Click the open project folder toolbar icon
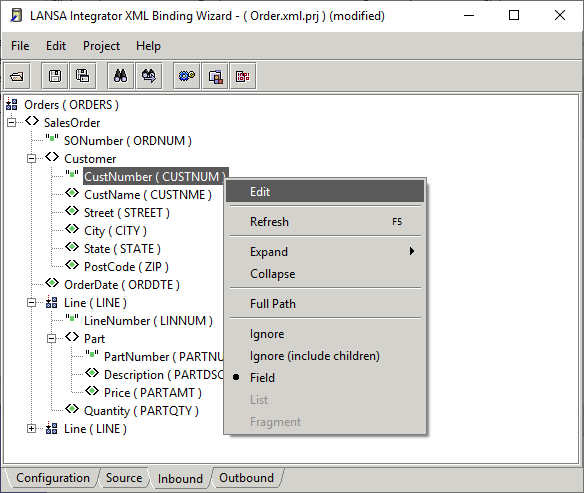This screenshot has width=584, height=493. click(17, 76)
